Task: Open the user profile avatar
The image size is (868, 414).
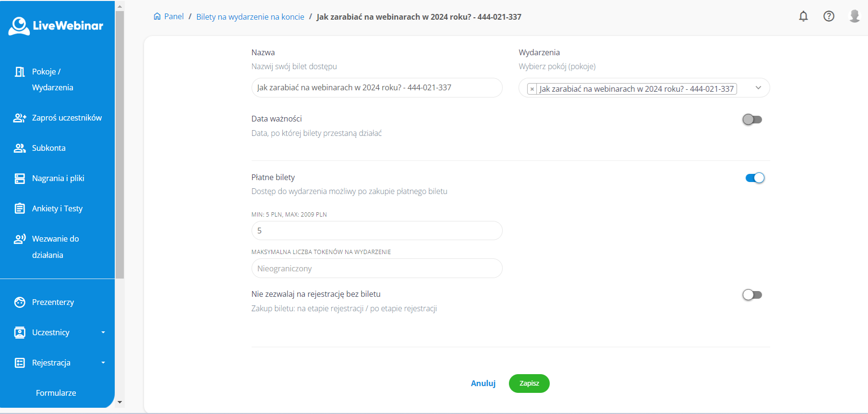Action: point(855,16)
